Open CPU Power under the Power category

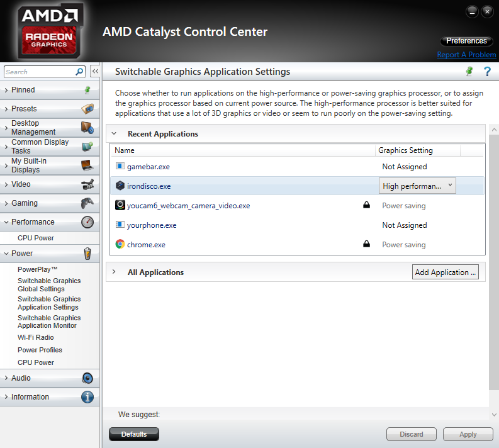36,362
